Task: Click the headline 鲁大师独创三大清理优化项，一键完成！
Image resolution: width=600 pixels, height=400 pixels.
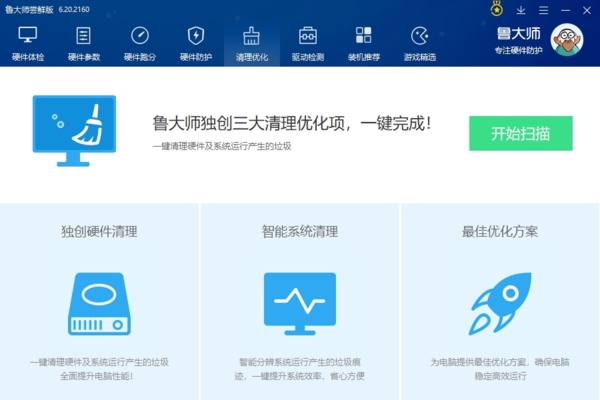Action: (x=292, y=123)
